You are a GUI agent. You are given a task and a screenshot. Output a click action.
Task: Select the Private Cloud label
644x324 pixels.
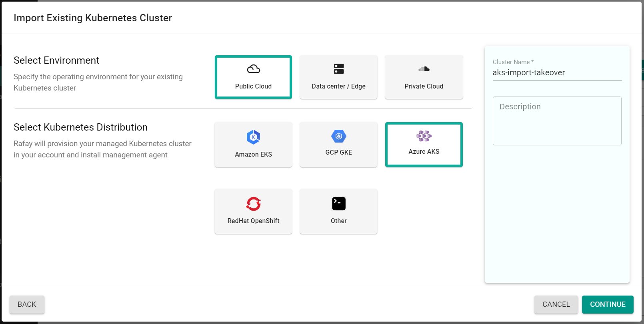click(424, 86)
